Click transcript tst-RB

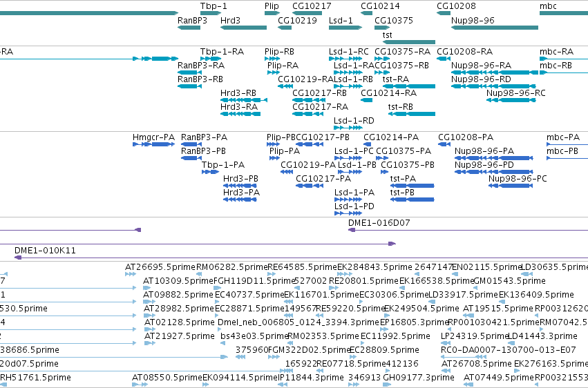click(x=412, y=113)
